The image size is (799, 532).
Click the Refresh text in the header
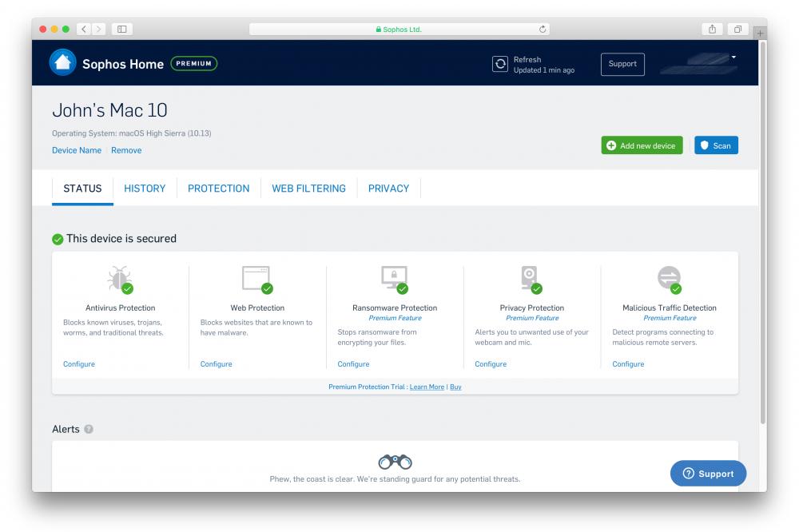coord(527,60)
